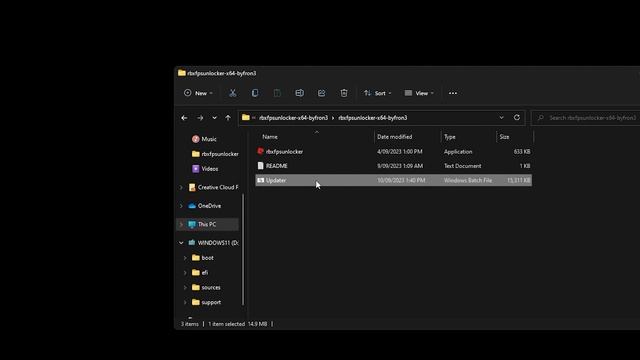Screen dimensions: 640x360
Task: Click the Cut scissors icon in toolbar
Action: coord(233,93)
